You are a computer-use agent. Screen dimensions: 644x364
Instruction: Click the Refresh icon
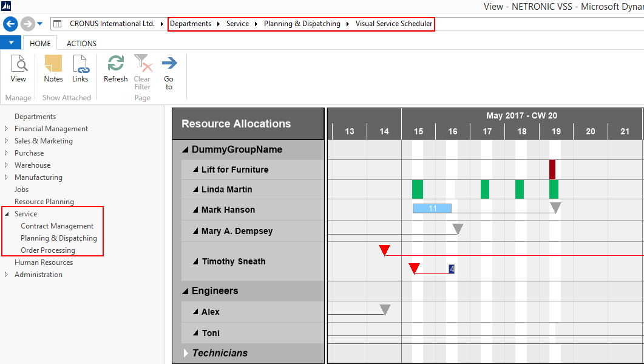pyautogui.click(x=115, y=67)
